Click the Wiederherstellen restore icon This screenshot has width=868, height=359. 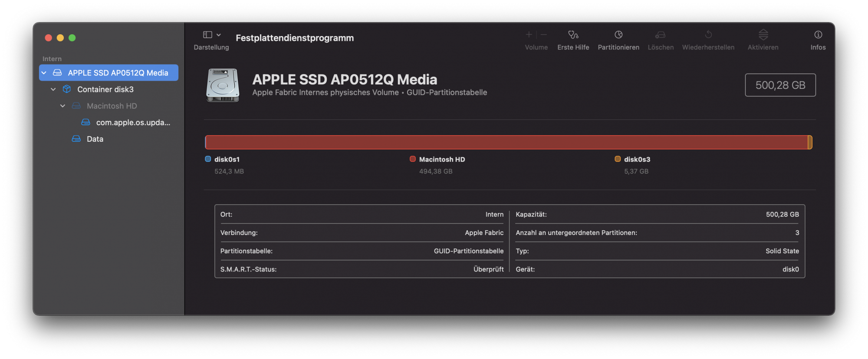(708, 35)
